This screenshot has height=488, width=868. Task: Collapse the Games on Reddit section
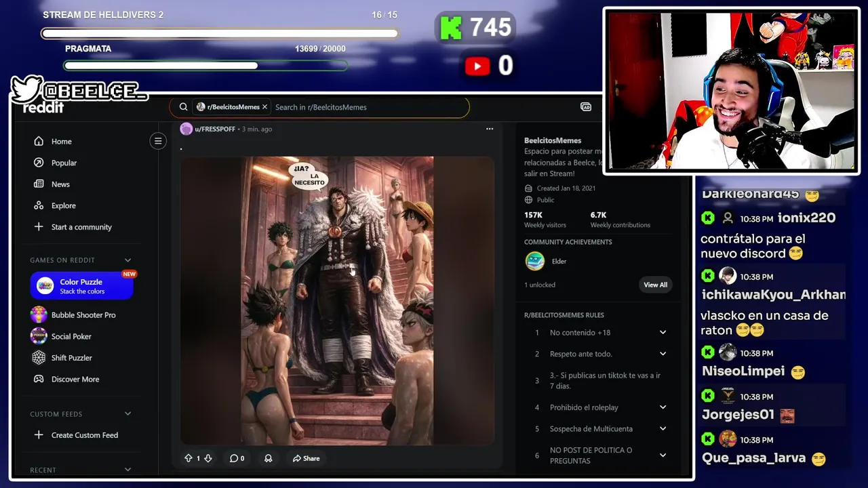pos(127,260)
